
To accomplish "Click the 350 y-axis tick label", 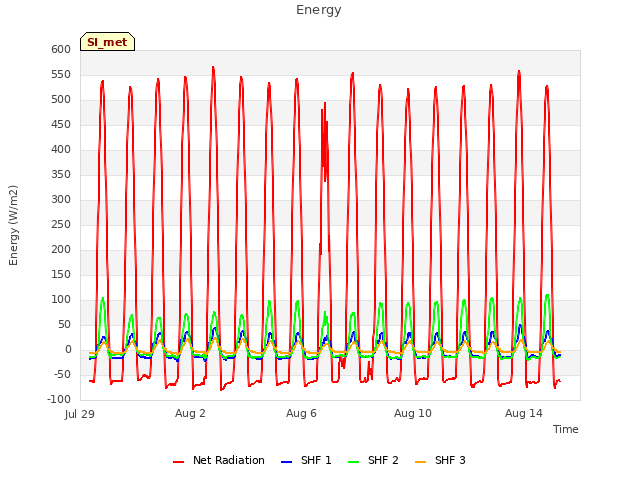I will point(61,175).
